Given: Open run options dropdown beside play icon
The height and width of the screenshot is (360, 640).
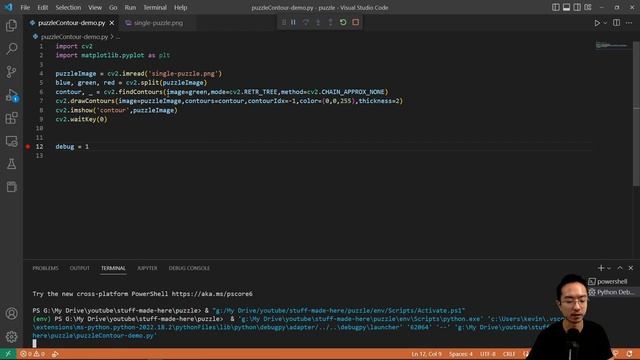Looking at the screenshot, I should 605,23.
